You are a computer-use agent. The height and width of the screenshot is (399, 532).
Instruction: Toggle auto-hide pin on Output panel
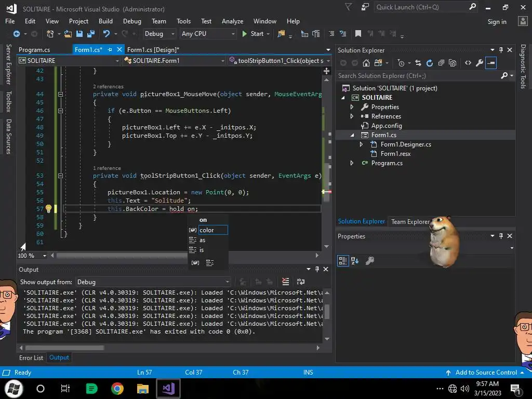pos(317,269)
